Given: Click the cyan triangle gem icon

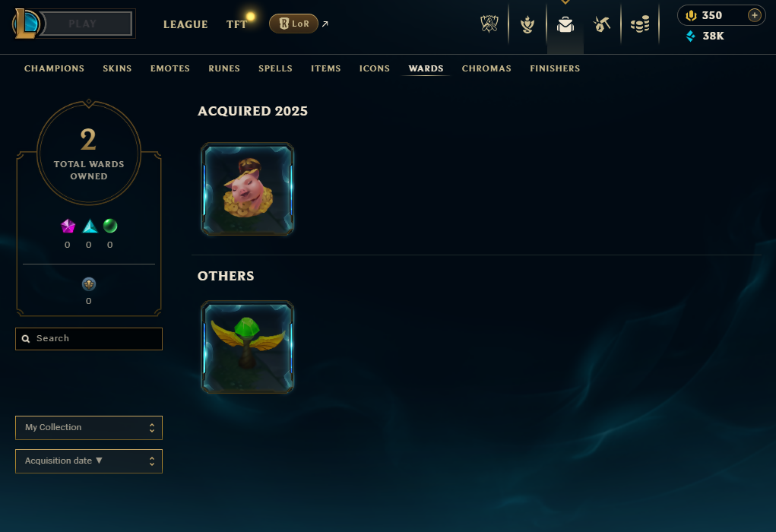Looking at the screenshot, I should [90, 226].
